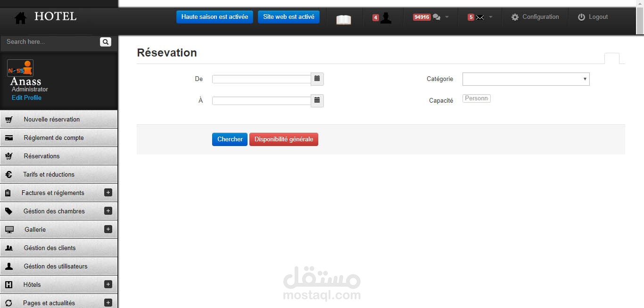The width and height of the screenshot is (644, 308).
Task: Click the Anass profile avatar image
Action: coord(20,68)
